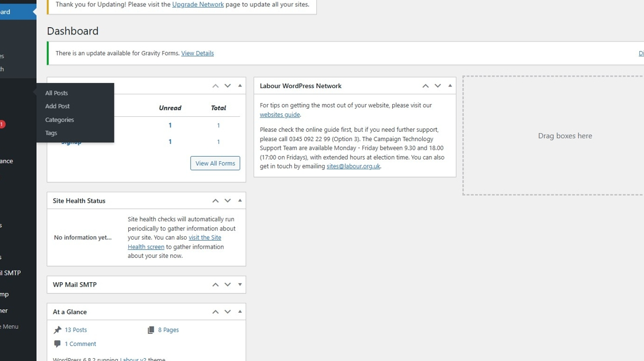Viewport: 644px width, 361px height.
Task: Move At a Glance widget up
Action: tap(215, 312)
